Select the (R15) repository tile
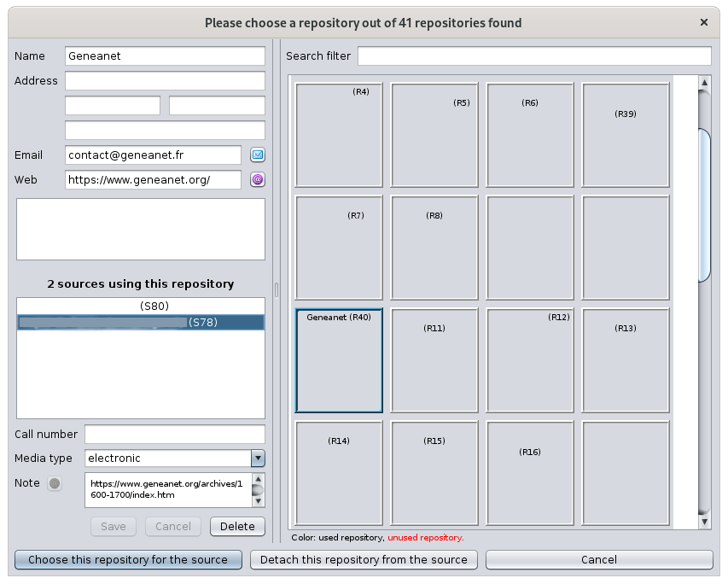 [434, 473]
